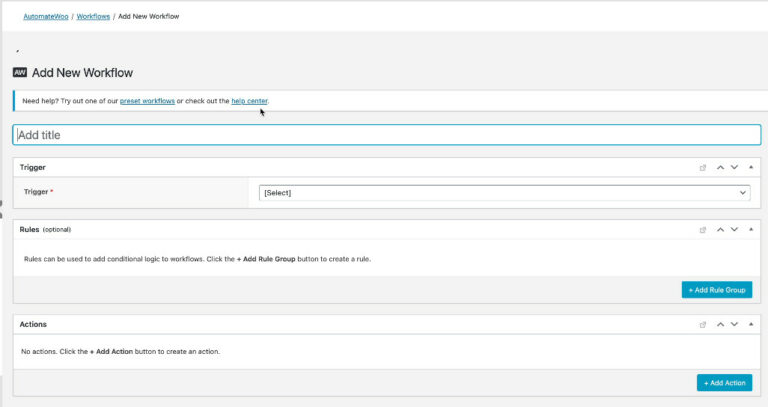Move the Rules panel down
The image size is (768, 407).
[x=734, y=229]
